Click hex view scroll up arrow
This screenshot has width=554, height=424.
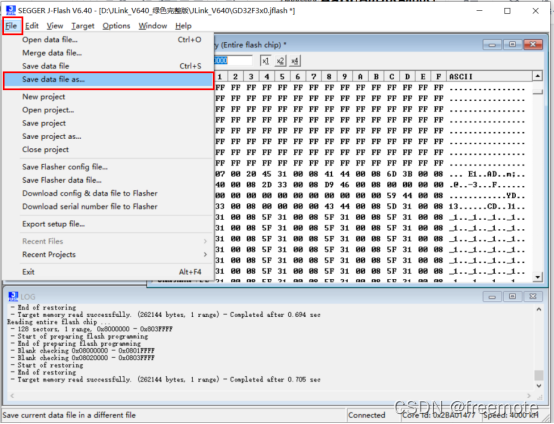pyautogui.click(x=537, y=76)
